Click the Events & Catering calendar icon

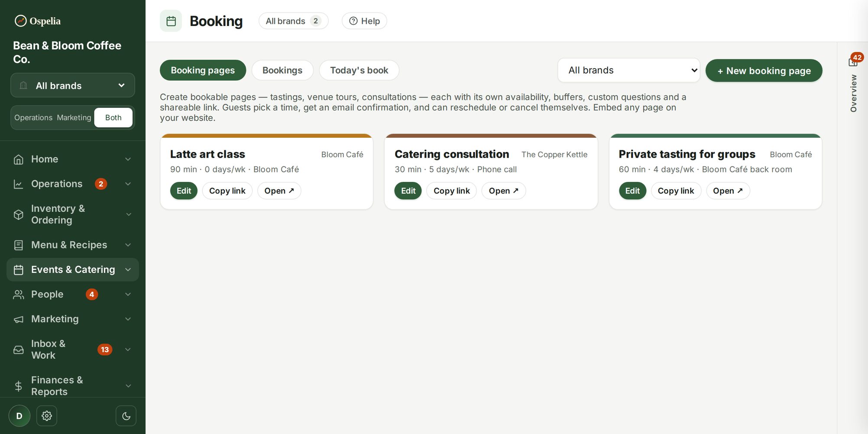pos(18,270)
